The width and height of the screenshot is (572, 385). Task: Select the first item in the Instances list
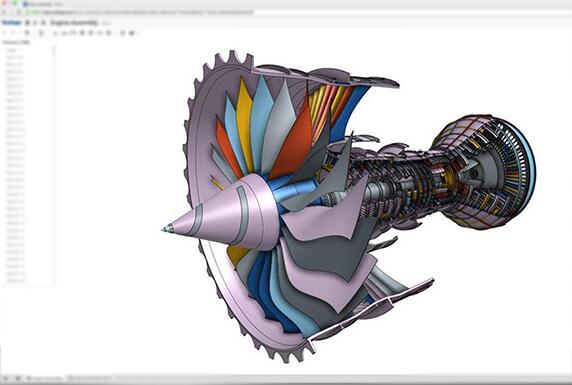coord(12,50)
